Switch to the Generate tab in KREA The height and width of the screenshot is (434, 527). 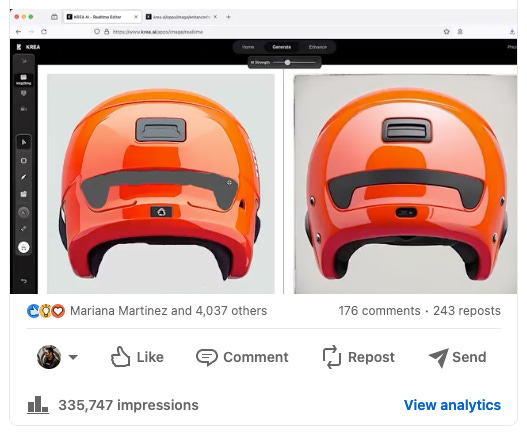click(282, 47)
